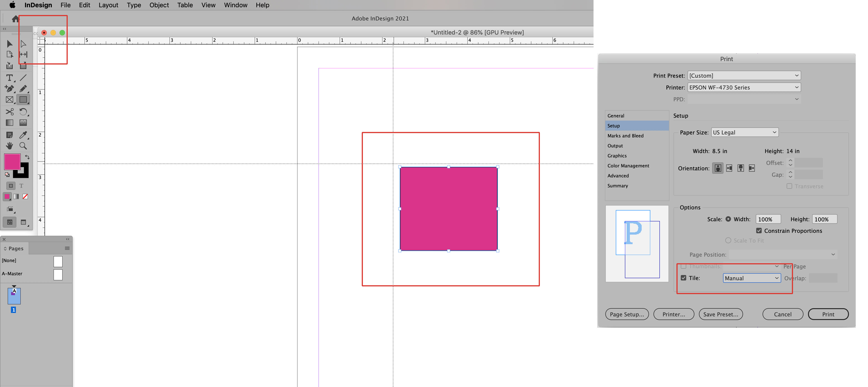Cancel the Print dialog
This screenshot has height=387, width=868.
(x=782, y=314)
